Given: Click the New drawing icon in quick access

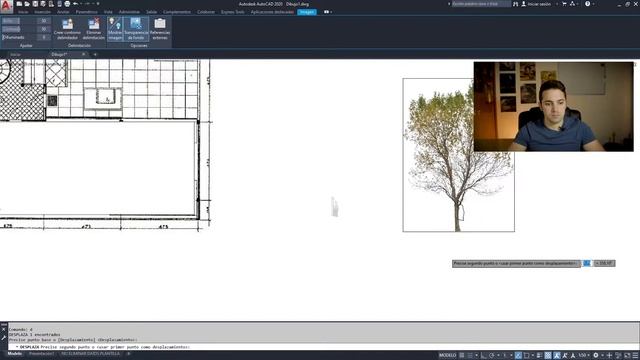Looking at the screenshot, I should (19, 4).
